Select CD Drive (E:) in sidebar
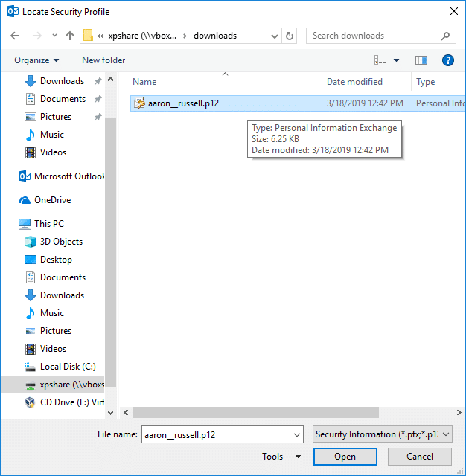This screenshot has width=466, height=476. [x=71, y=402]
